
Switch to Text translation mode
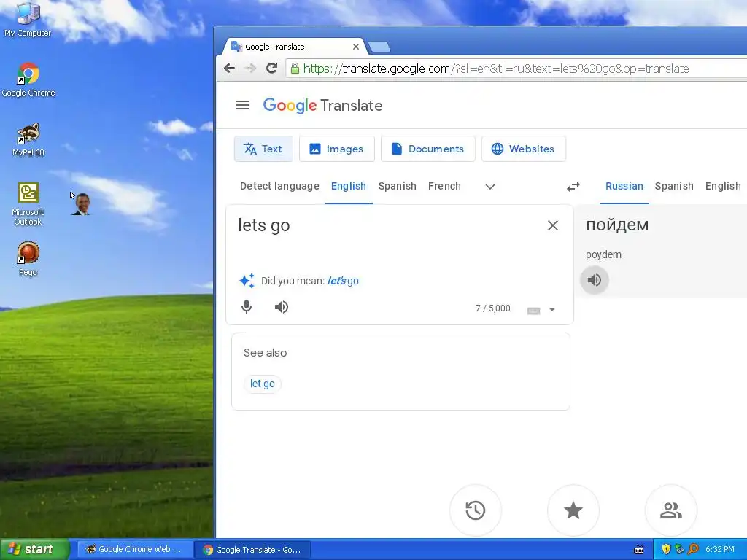click(263, 149)
